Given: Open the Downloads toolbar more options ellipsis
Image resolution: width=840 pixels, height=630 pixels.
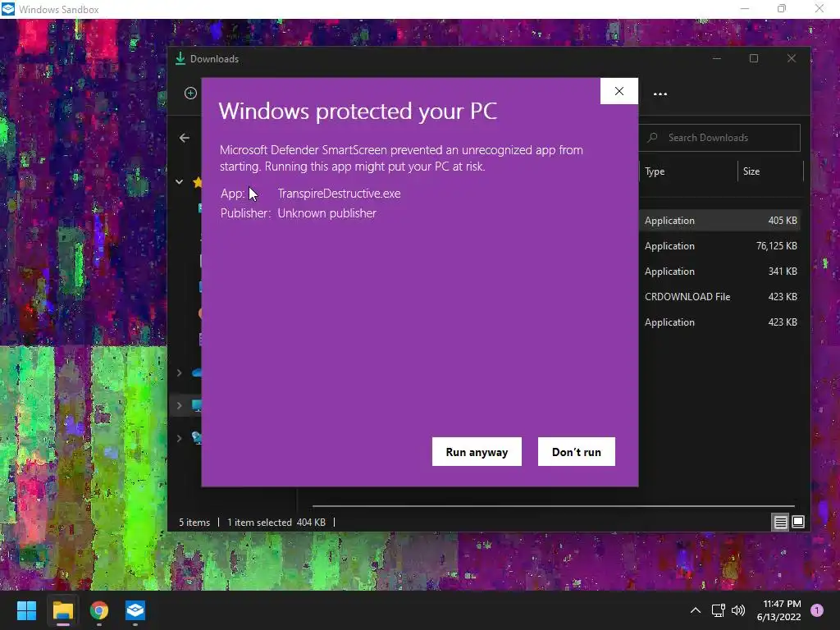Looking at the screenshot, I should [x=660, y=94].
